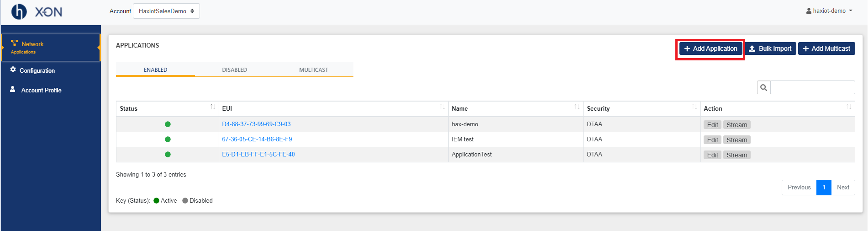Viewport: 868px width, 231px height.
Task: Select the Enabled tab
Action: tap(155, 70)
